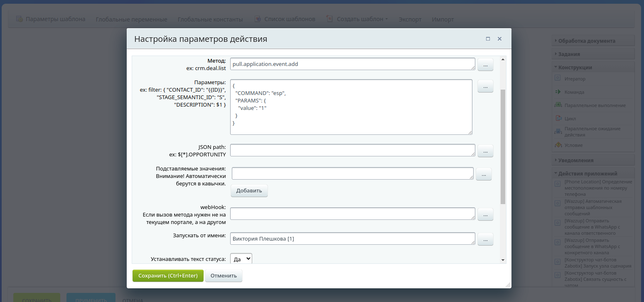Click the dialog vertical scrollbar thumb
Viewport: 644px width, 302px height.
click(x=503, y=146)
